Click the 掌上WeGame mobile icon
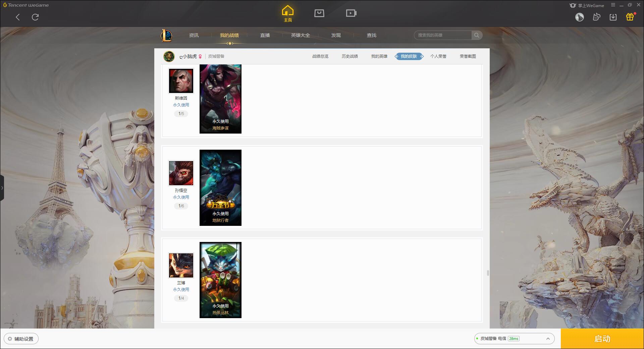 click(573, 5)
